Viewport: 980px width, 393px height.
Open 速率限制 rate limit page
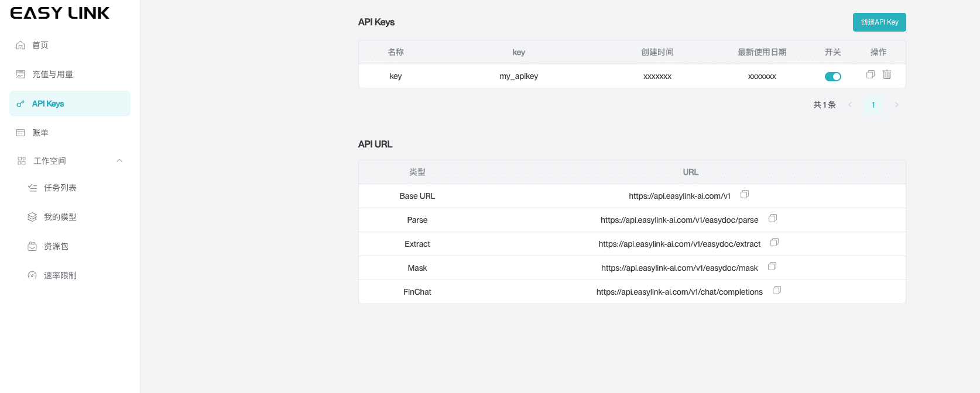tap(60, 275)
